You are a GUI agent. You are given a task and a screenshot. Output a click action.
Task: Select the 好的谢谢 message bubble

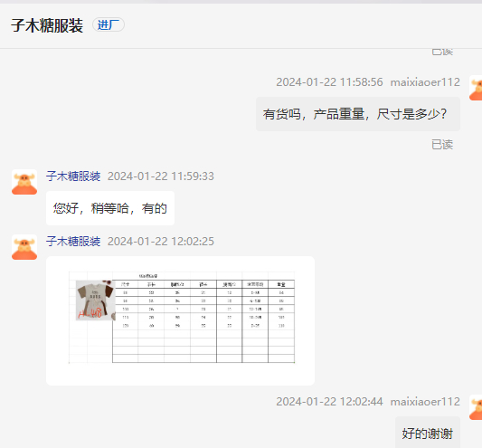tap(428, 433)
